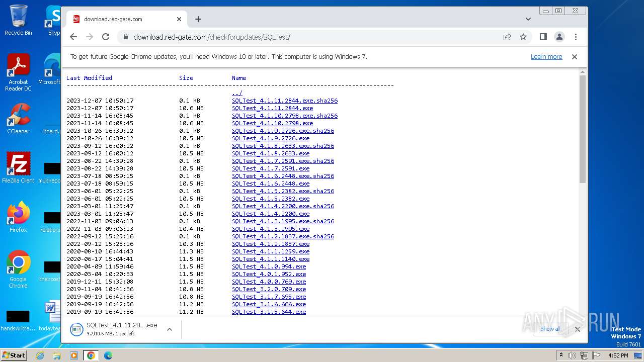This screenshot has height=362, width=644.
Task: Open the parent directory ../ link
Action: [x=237, y=93]
